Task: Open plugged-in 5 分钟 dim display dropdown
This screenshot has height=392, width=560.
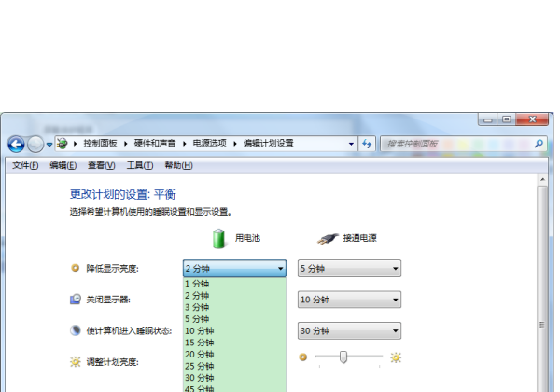Action: pos(349,269)
